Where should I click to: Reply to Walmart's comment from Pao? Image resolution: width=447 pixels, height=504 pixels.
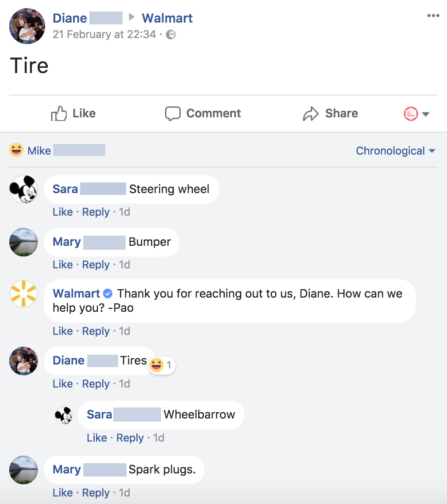tap(96, 331)
